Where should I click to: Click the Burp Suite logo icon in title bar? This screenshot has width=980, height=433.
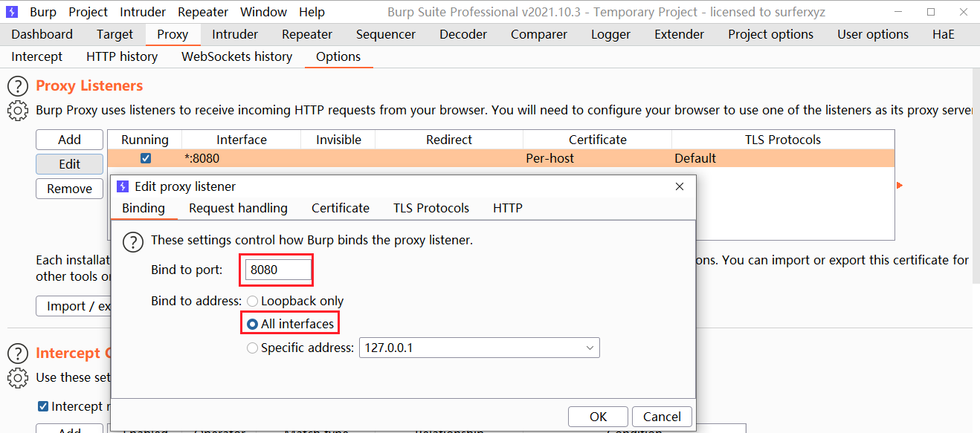13,12
